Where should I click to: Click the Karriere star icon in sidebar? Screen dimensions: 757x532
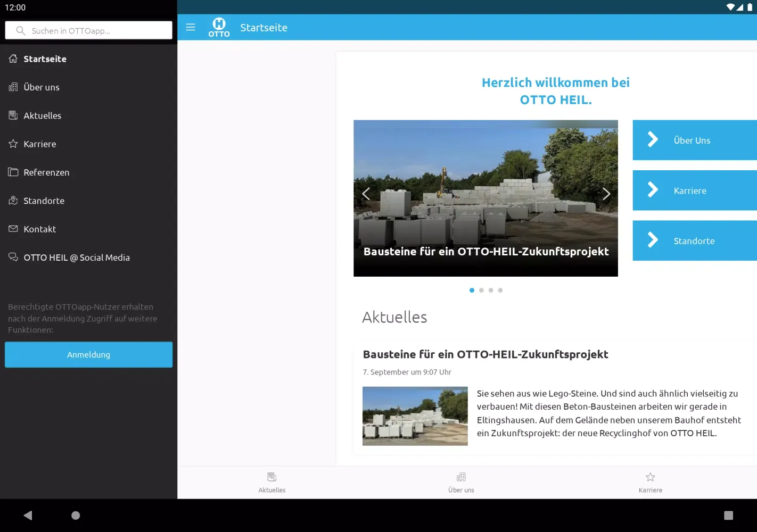pyautogui.click(x=13, y=144)
